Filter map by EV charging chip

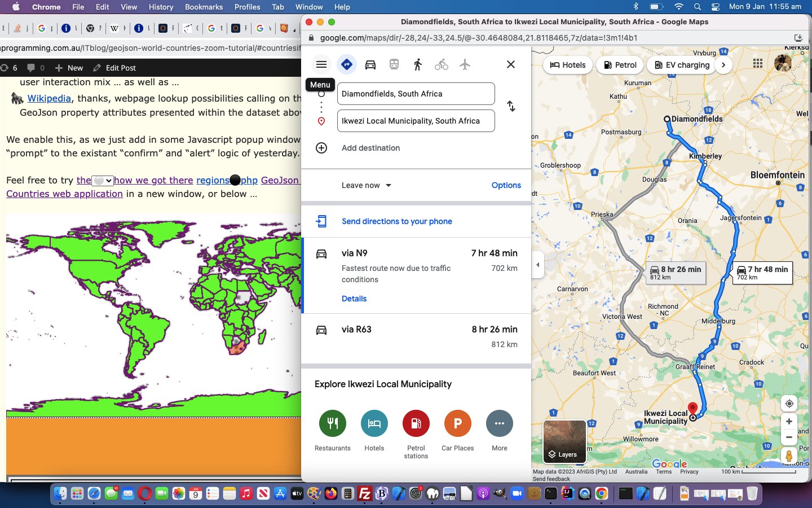coord(682,65)
